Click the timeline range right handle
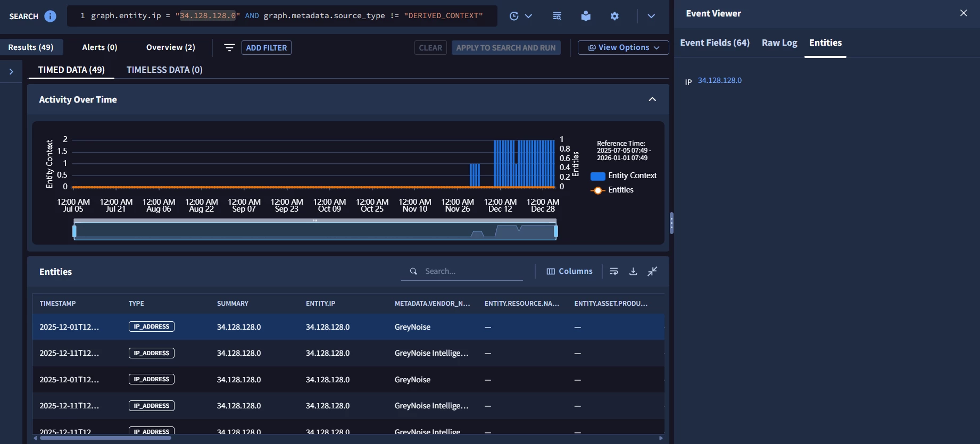 pyautogui.click(x=556, y=231)
